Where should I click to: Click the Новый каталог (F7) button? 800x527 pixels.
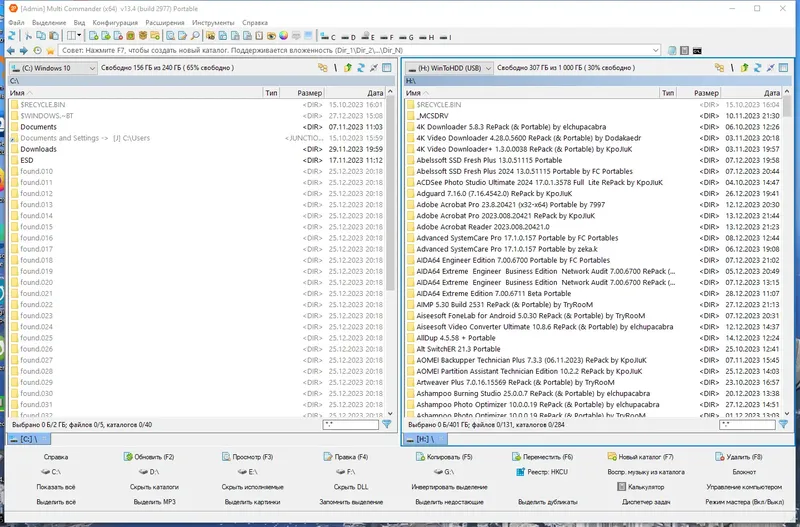[640, 457]
